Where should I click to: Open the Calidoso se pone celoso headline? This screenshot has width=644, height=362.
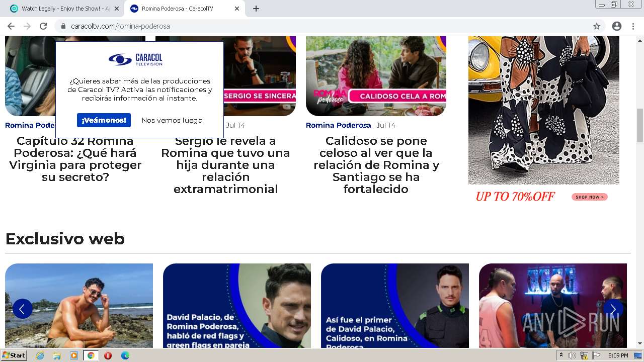pos(376,165)
